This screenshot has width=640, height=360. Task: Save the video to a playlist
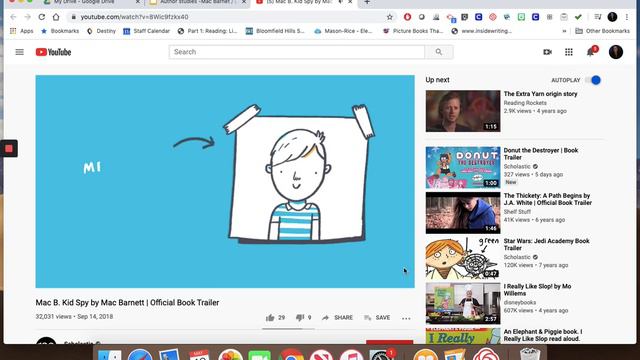click(x=377, y=318)
